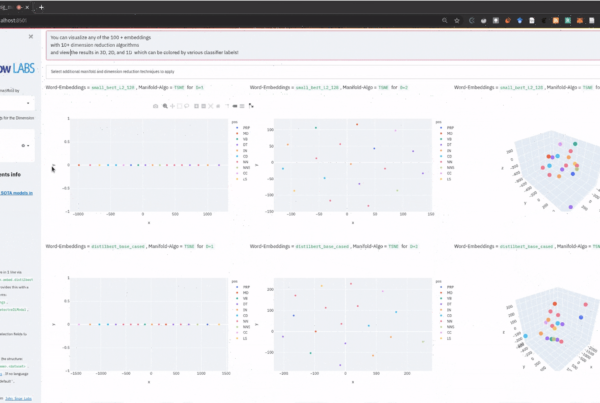
Task: Toggle spike lines in plot modebar
Action: click(x=227, y=106)
